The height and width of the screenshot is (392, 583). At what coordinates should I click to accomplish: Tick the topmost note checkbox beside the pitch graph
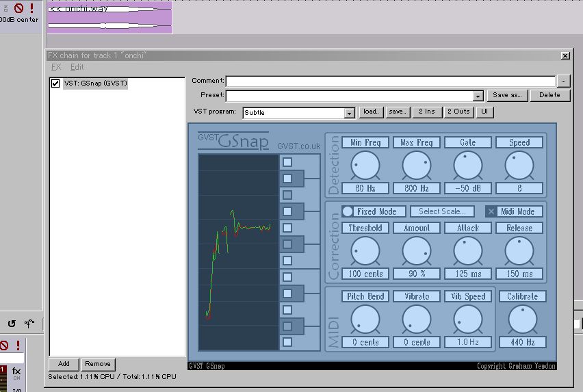pyautogui.click(x=287, y=162)
